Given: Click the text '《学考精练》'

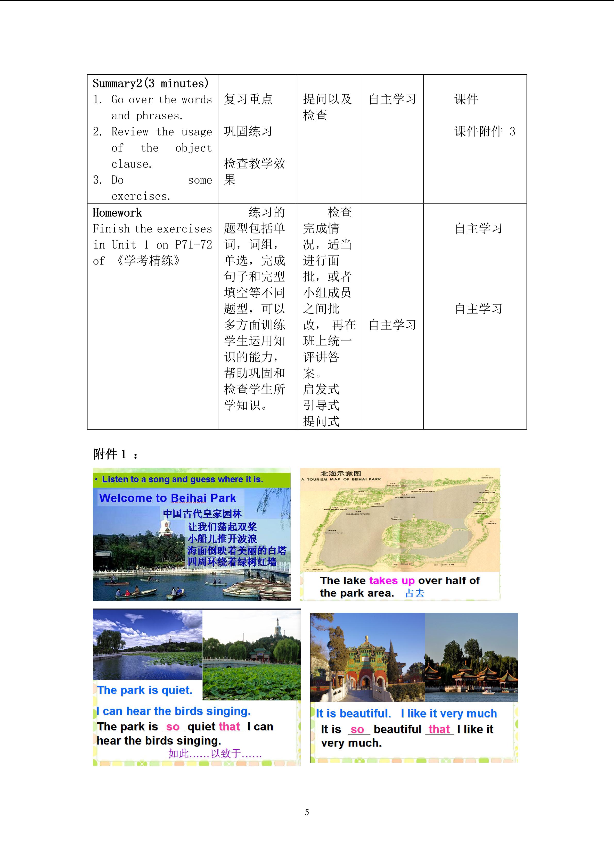Looking at the screenshot, I should pyautogui.click(x=149, y=261).
